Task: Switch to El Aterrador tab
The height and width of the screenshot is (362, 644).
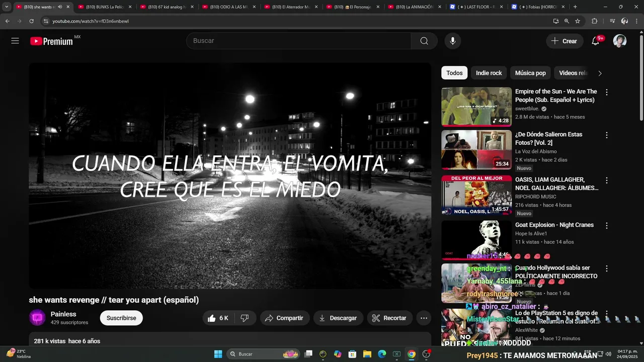Action: (x=290, y=7)
